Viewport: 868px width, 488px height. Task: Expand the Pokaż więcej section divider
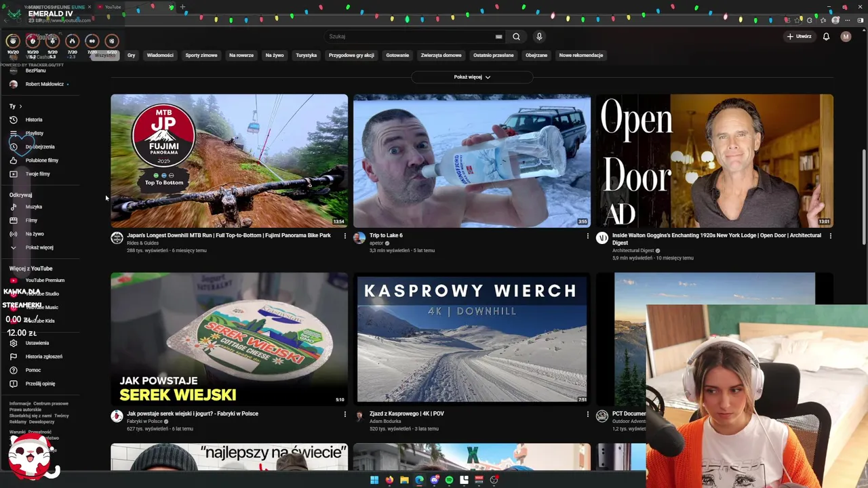point(472,77)
